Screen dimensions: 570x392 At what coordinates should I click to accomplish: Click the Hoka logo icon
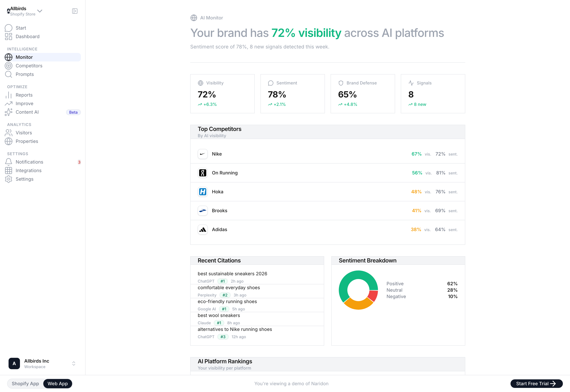coord(203,192)
